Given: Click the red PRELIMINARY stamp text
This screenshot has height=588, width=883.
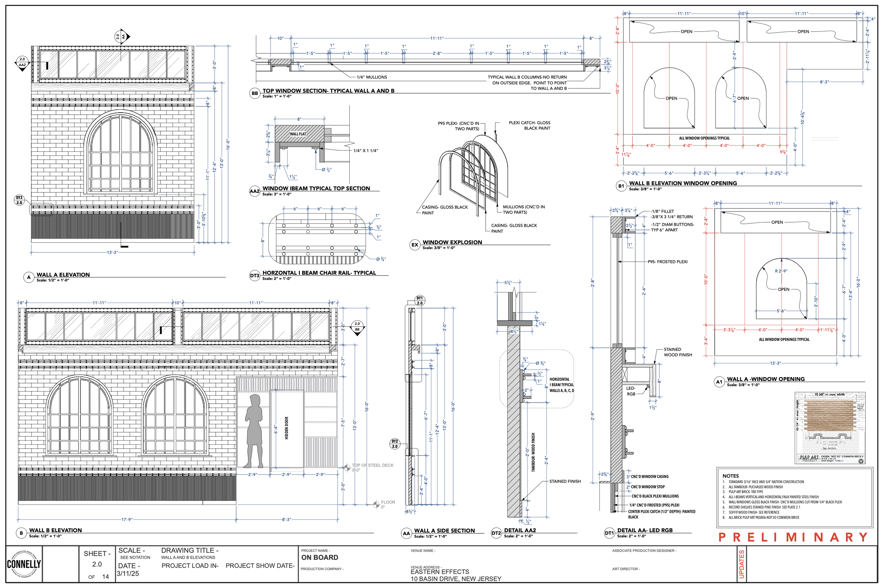Looking at the screenshot, I should click(x=793, y=537).
